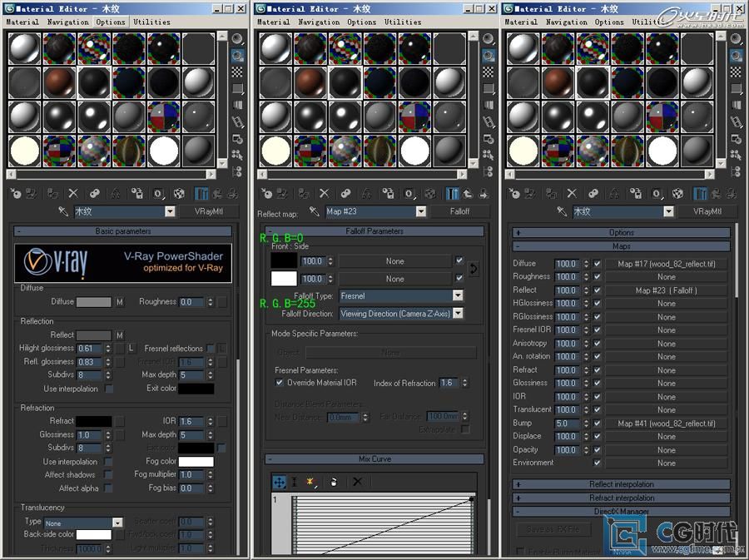The width and height of the screenshot is (749, 560).
Task: Open Utilities menu in Falloff window
Action: click(x=403, y=22)
